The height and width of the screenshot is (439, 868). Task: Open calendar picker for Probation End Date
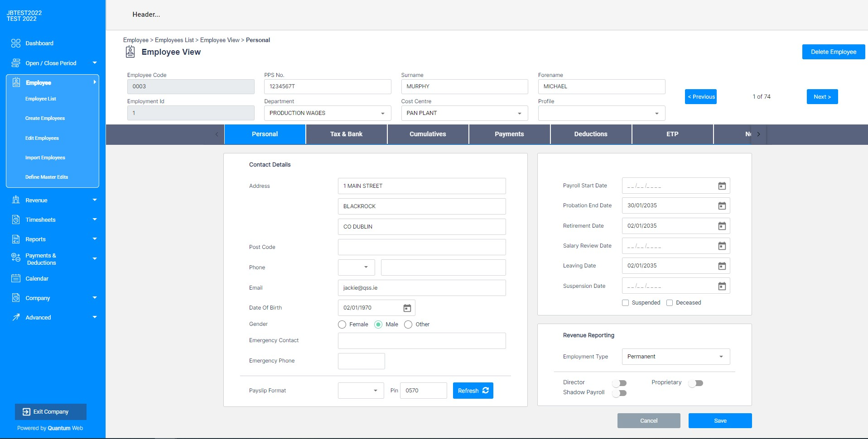[722, 206]
